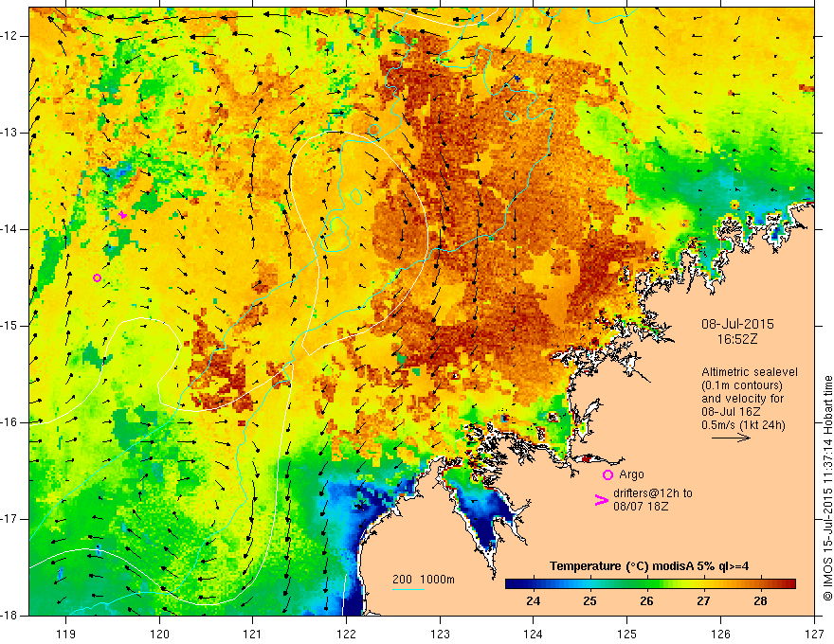Viewport: 834px width, 644px height.
Task: Click latitude axis label -13
Action: (9, 133)
